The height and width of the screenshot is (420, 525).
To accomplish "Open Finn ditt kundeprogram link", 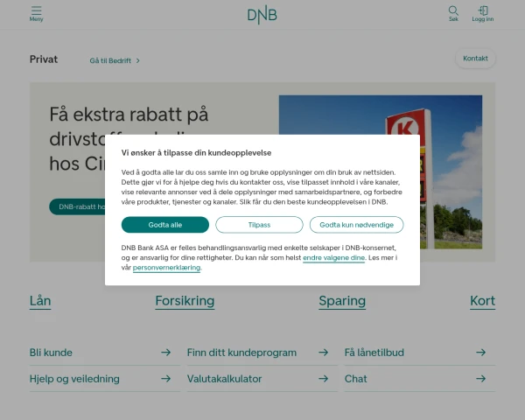I will pyautogui.click(x=241, y=353).
